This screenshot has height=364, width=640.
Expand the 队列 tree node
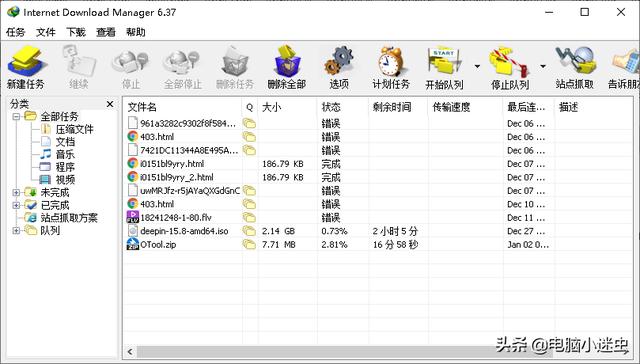click(x=16, y=231)
